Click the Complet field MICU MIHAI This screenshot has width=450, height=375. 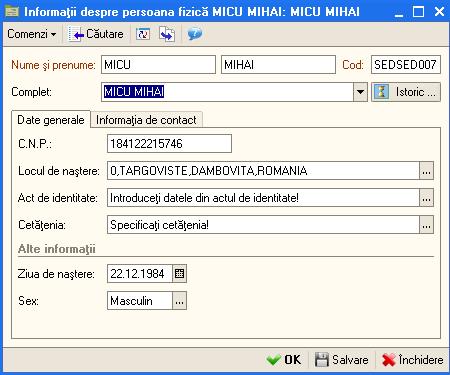click(x=227, y=92)
